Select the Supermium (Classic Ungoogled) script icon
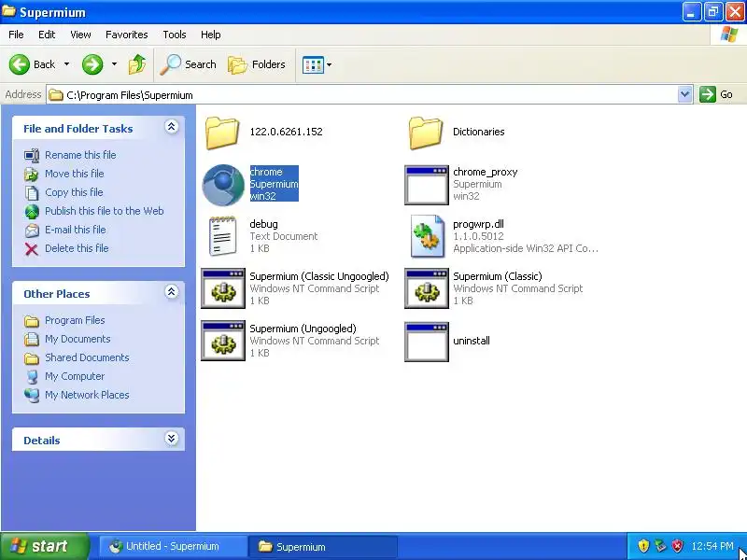This screenshot has height=560, width=747. click(x=223, y=288)
